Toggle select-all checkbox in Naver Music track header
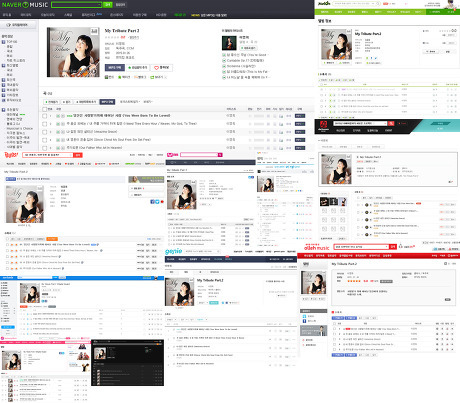 (x=44, y=109)
